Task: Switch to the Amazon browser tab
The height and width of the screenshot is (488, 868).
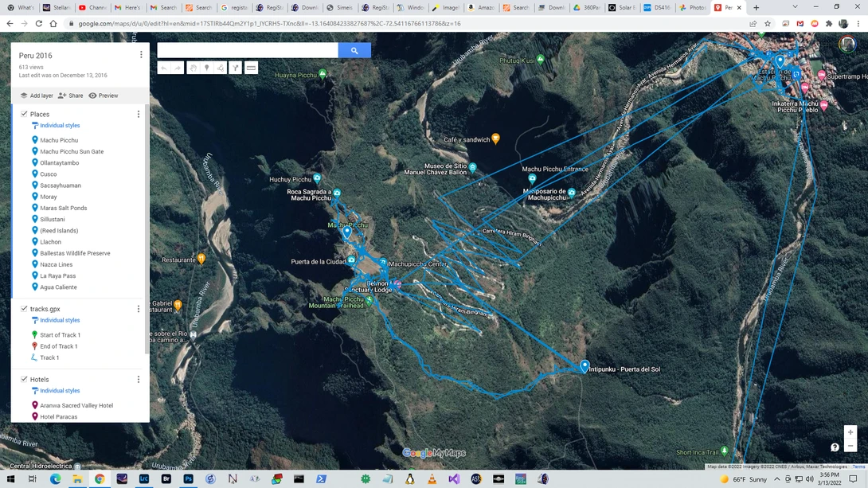Action: 480,8
